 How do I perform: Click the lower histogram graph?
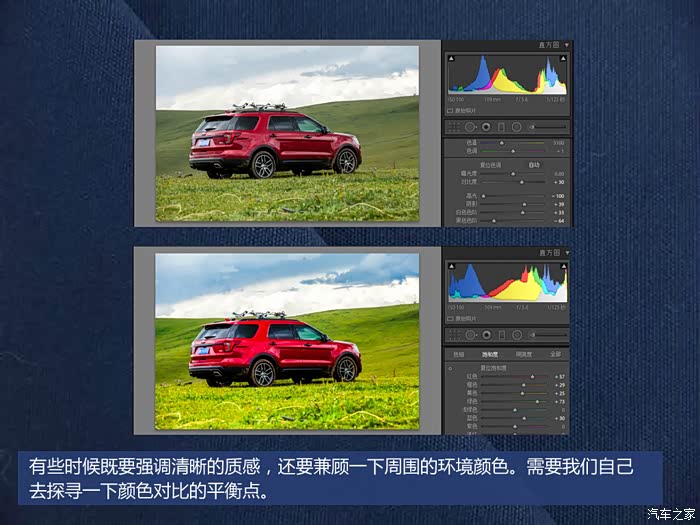click(508, 282)
